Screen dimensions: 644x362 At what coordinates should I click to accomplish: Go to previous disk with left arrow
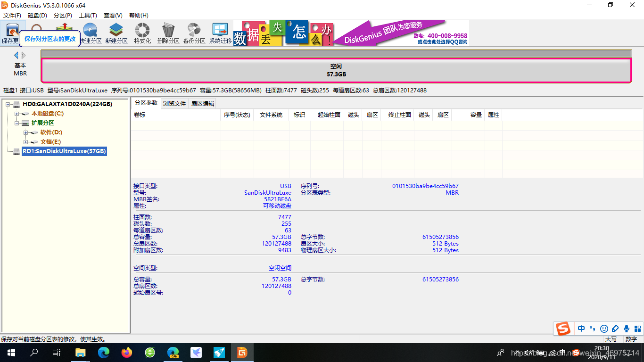coord(16,56)
